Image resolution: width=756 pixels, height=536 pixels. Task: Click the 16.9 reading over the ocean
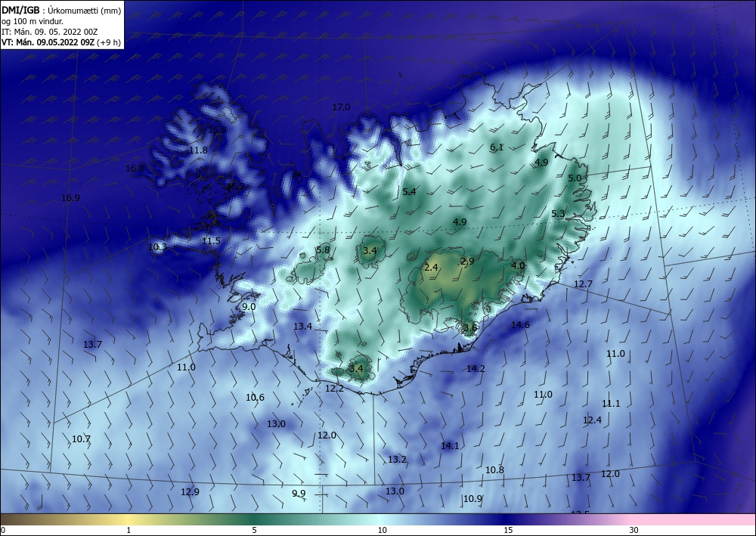[71, 197]
